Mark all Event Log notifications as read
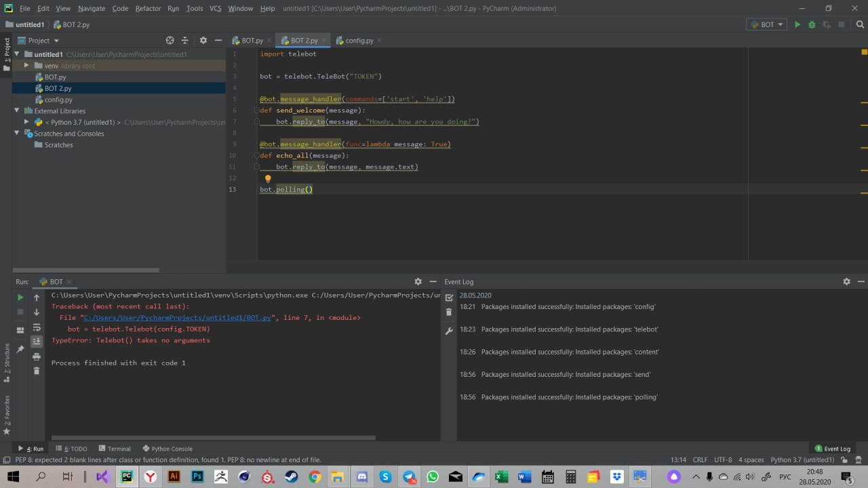Screen dimensions: 868x488 pos(449,298)
